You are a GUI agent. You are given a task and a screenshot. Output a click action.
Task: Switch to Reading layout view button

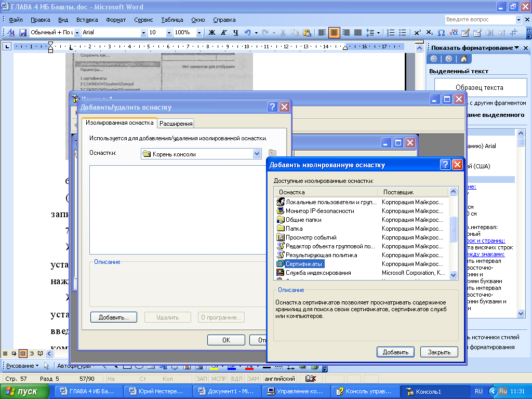[x=41, y=353]
